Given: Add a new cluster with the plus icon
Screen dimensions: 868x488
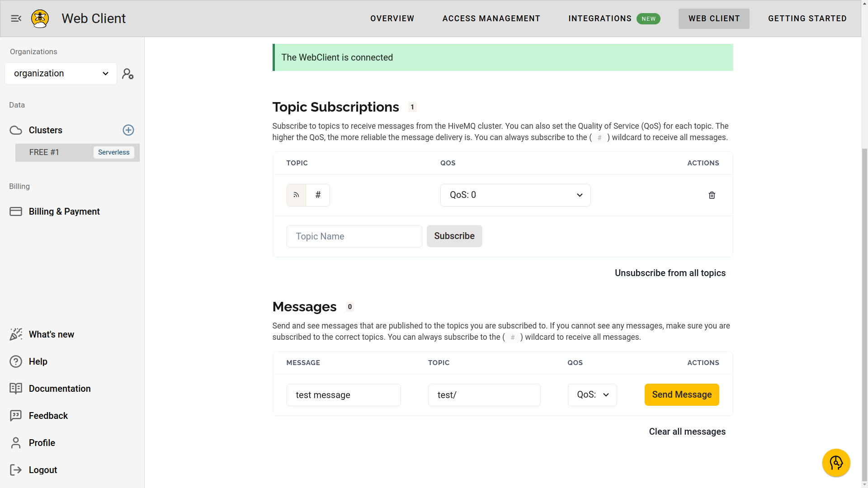Looking at the screenshot, I should (x=128, y=130).
